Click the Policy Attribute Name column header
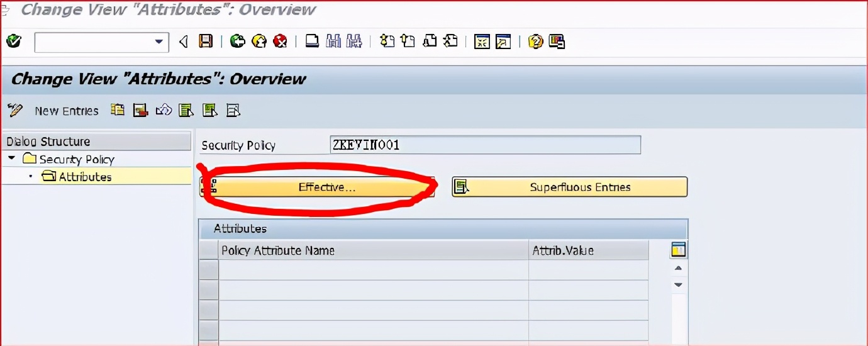Viewport: 868px width, 346px height. (373, 250)
